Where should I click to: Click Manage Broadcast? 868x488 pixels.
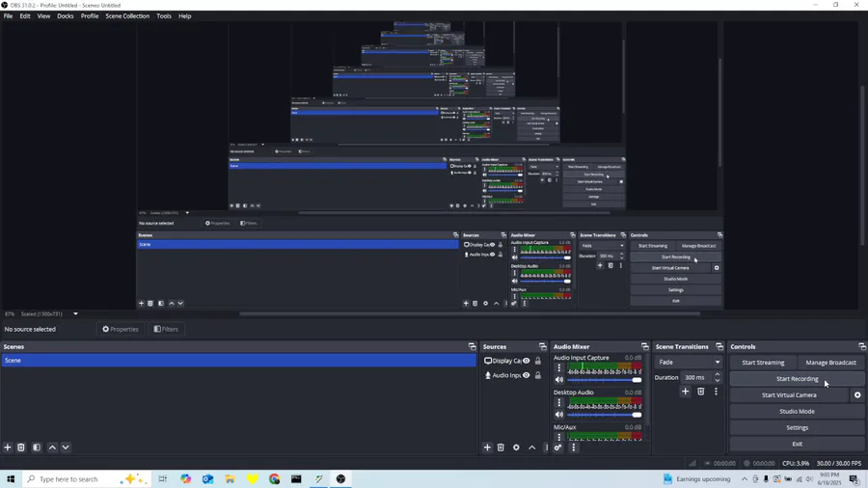(x=831, y=363)
